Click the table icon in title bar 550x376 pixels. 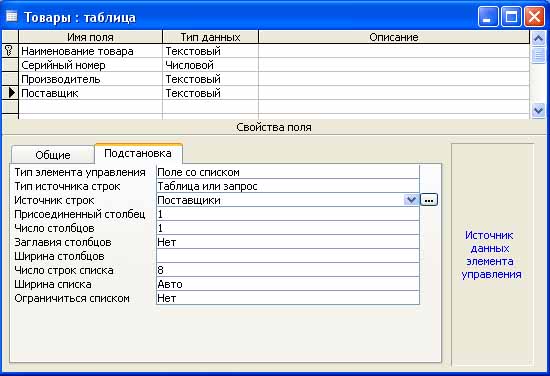pos(12,16)
